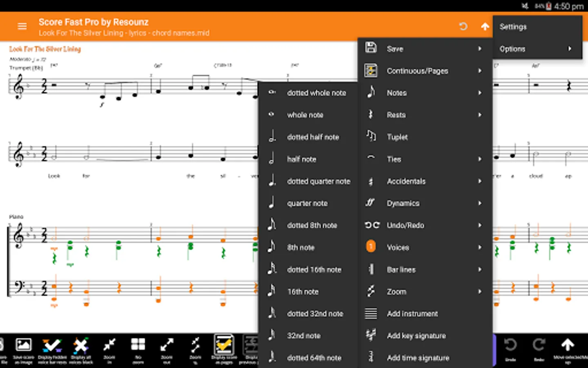The height and width of the screenshot is (368, 588).
Task: Click the Redo icon in bottom toolbar
Action: tap(539, 346)
